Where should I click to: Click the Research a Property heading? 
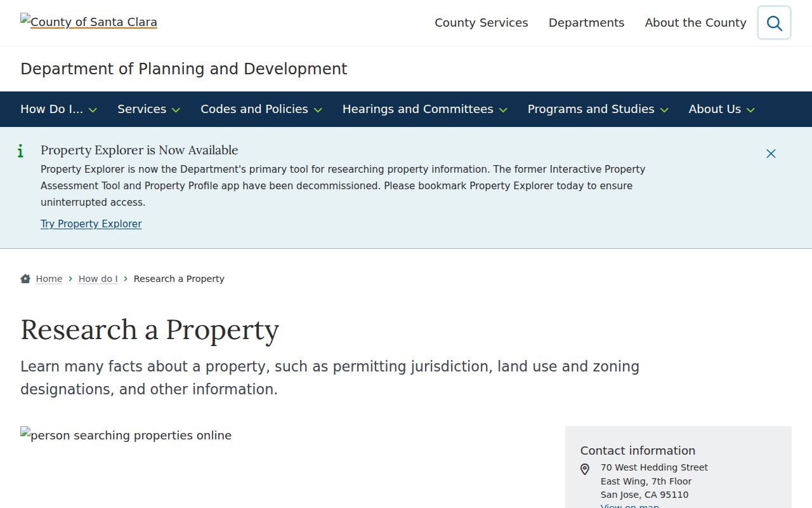click(x=150, y=330)
